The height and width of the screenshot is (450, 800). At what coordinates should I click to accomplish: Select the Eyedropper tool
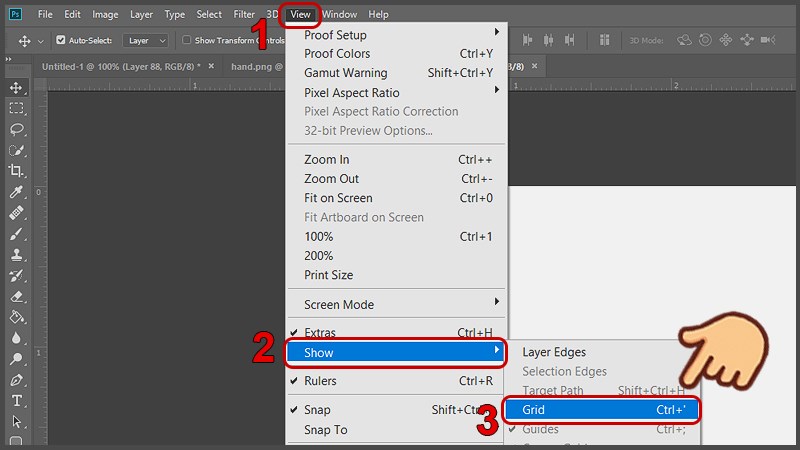click(x=17, y=192)
